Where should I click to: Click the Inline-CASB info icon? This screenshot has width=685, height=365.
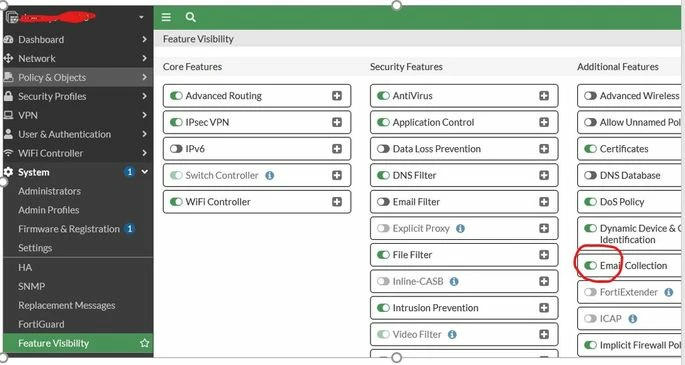pos(454,282)
